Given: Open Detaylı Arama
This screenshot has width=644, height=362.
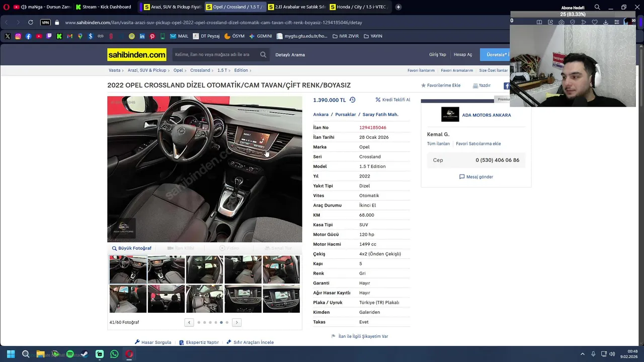Looking at the screenshot, I should click(x=290, y=55).
